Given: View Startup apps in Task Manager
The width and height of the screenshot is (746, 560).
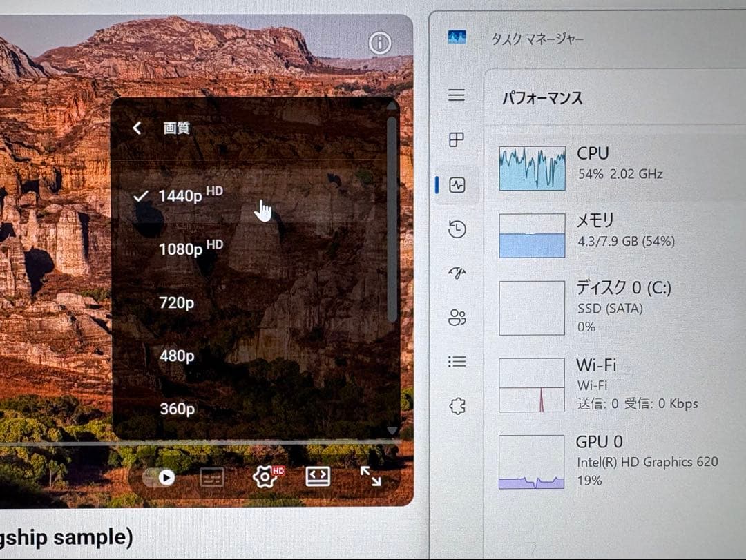Looking at the screenshot, I should (456, 273).
